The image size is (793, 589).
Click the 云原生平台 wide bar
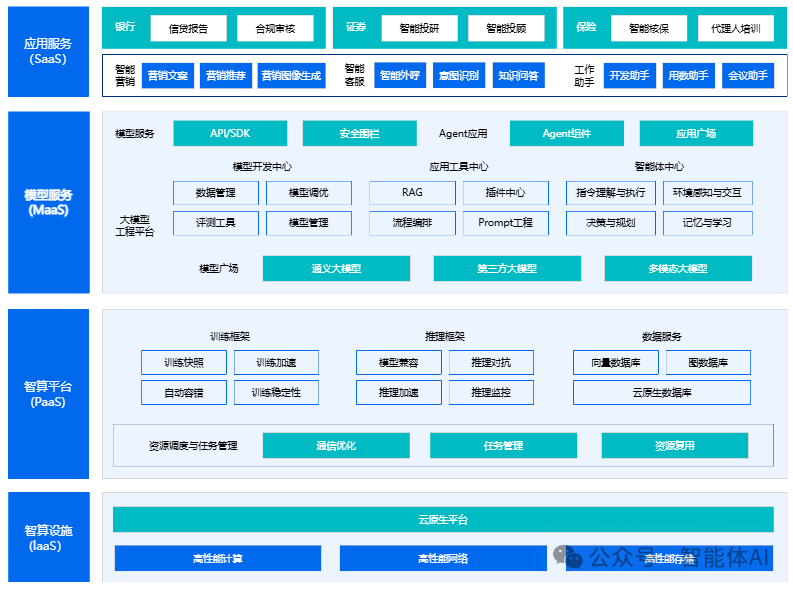(443, 520)
